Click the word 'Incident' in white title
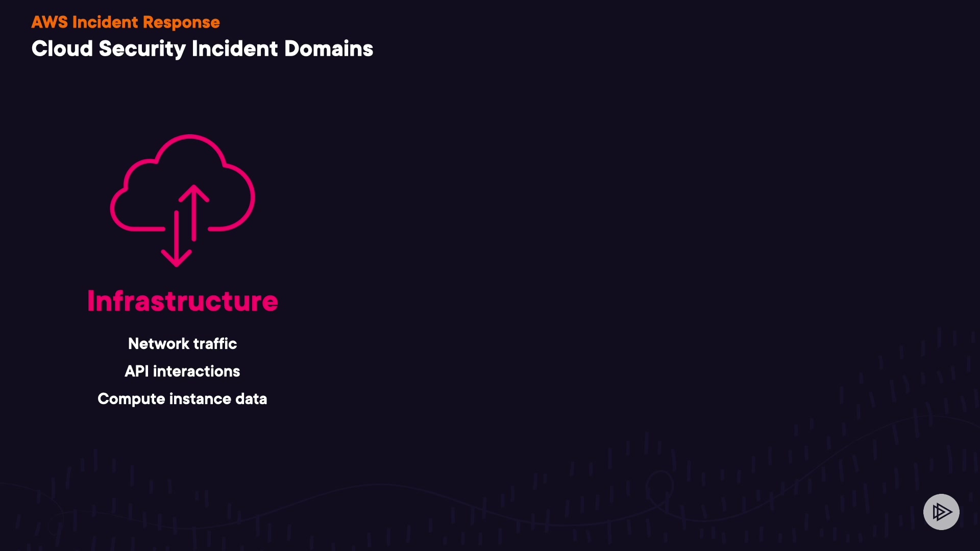 pyautogui.click(x=234, y=49)
